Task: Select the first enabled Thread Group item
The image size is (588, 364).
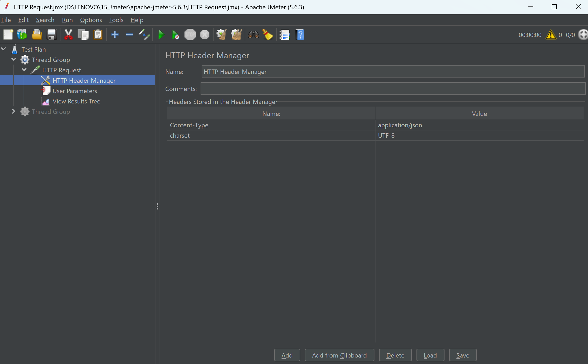Action: (51, 60)
